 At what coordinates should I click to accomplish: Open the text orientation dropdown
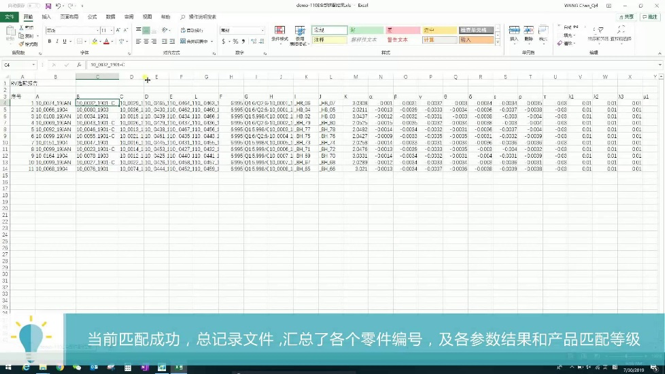pyautogui.click(x=165, y=31)
